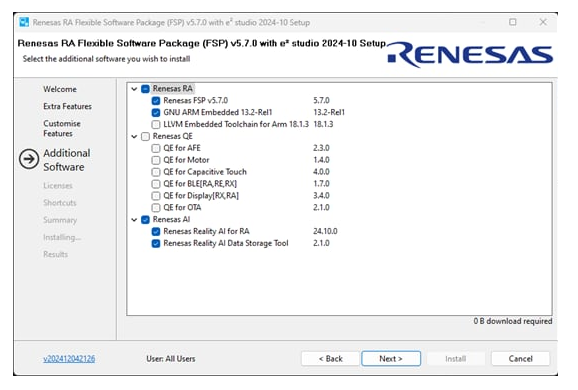
Task: Enable LLVM Embedded Toolchain for Arm 18.1.3
Action: coord(156,124)
